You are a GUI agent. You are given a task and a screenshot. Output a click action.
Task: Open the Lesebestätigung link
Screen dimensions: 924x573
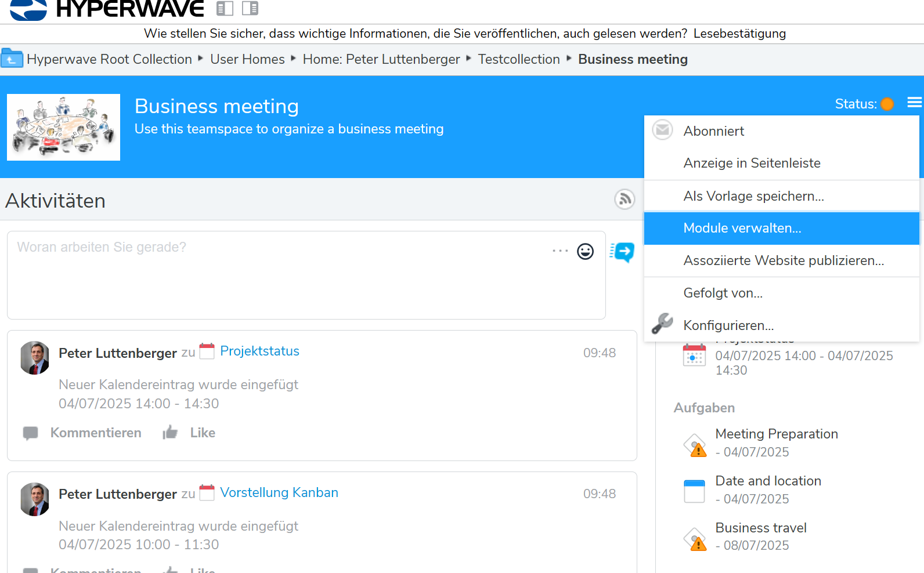click(x=739, y=34)
